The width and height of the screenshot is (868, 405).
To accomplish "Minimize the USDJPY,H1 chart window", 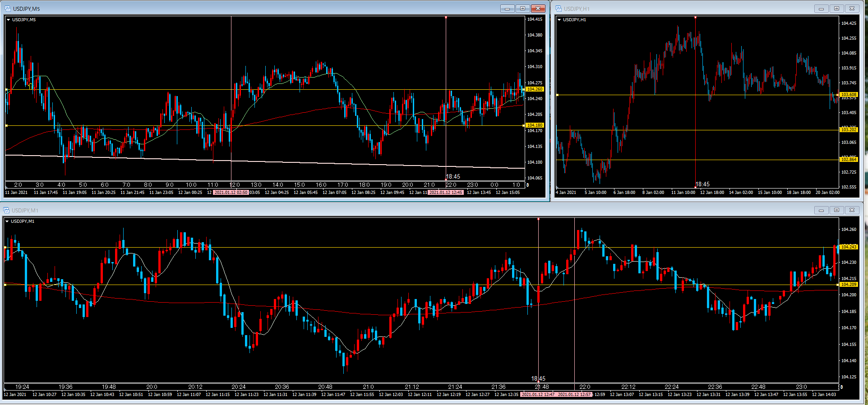I will pyautogui.click(x=821, y=9).
